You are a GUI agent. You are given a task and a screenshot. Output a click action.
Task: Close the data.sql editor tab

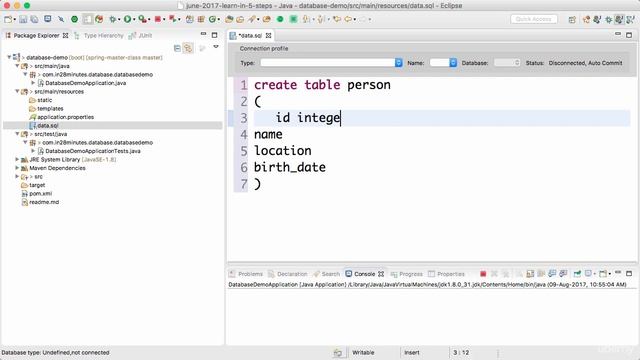point(268,36)
